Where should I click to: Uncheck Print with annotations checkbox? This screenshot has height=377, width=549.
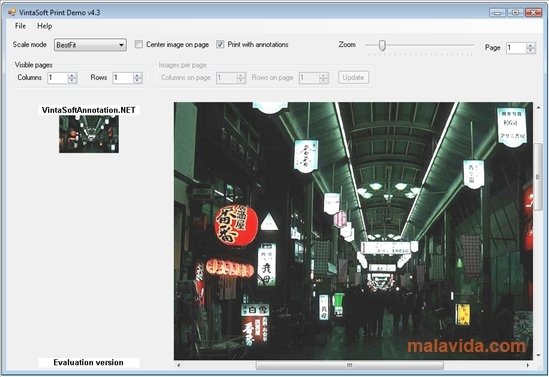point(220,44)
